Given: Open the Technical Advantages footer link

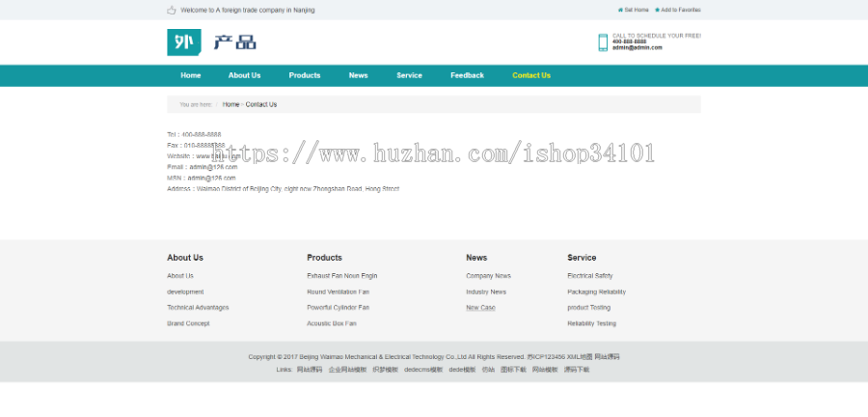Looking at the screenshot, I should tap(198, 308).
